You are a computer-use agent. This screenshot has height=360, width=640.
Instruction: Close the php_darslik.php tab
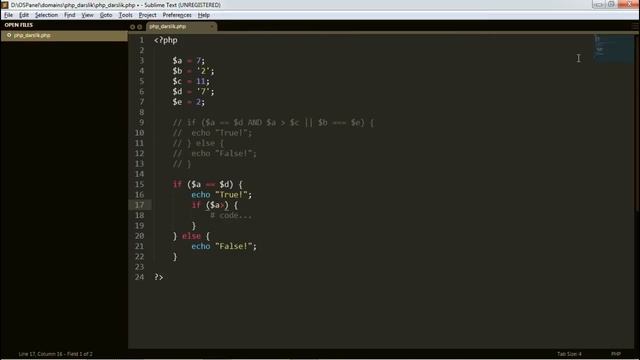click(211, 27)
